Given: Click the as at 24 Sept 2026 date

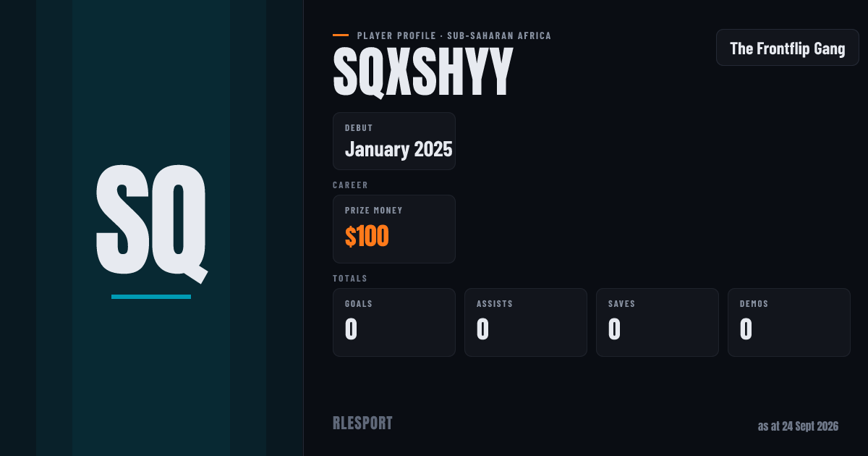Looking at the screenshot, I should (798, 426).
